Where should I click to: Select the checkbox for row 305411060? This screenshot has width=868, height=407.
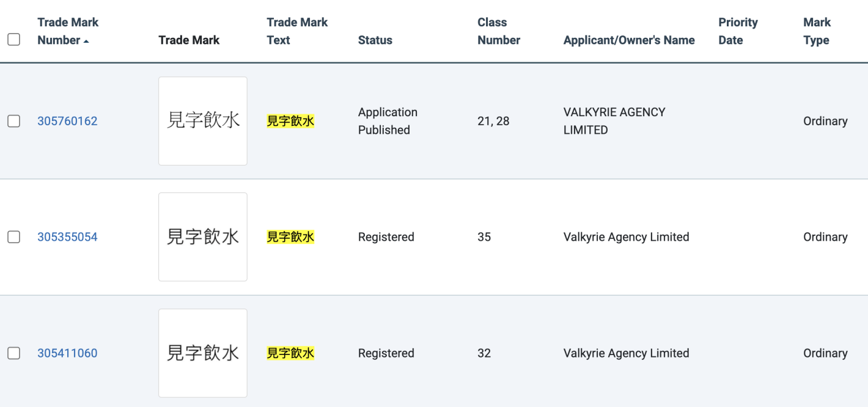13,353
